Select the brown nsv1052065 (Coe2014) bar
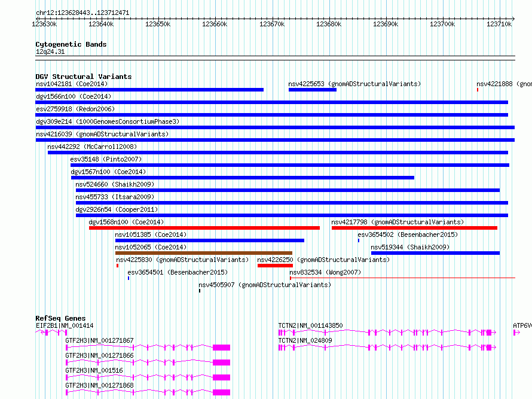 (x=204, y=253)
